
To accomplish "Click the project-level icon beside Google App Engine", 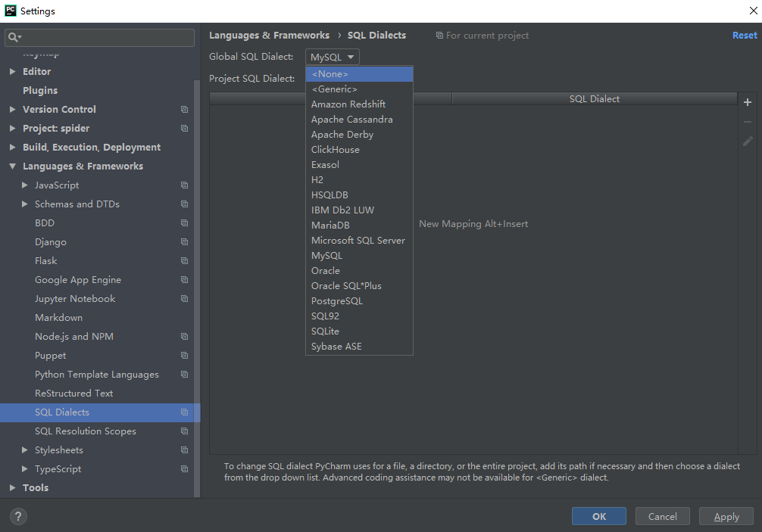I will point(184,279).
